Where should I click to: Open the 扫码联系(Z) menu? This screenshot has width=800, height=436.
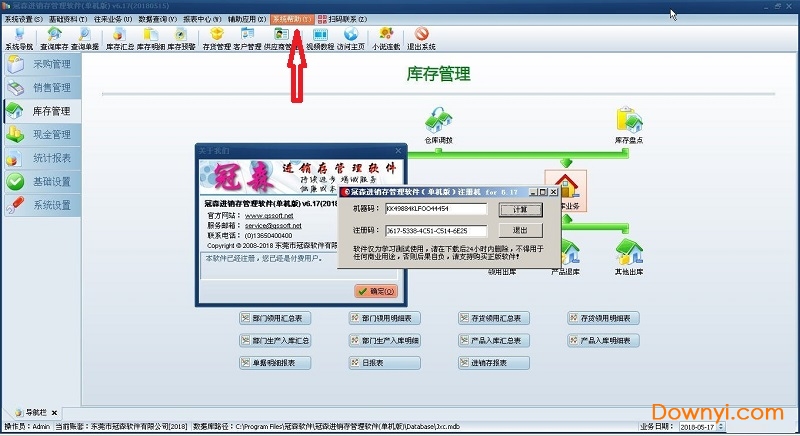(x=342, y=19)
